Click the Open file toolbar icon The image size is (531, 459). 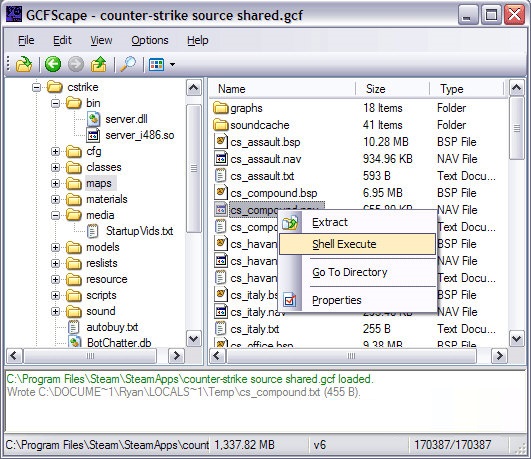point(24,64)
